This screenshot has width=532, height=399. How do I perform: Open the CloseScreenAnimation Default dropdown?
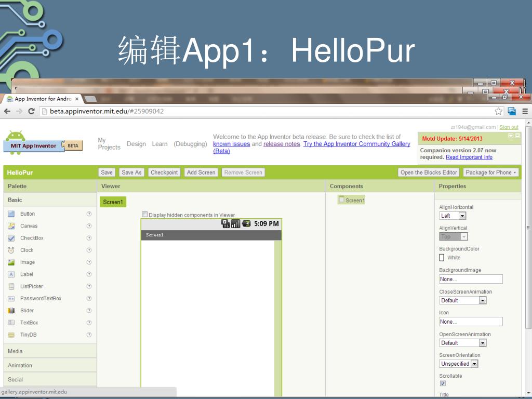pyautogui.click(x=463, y=300)
